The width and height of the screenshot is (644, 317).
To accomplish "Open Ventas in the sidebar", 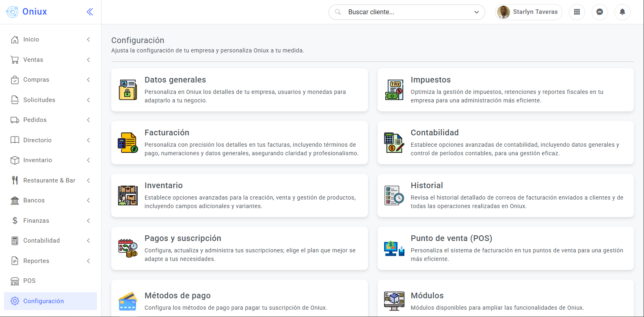I will [x=50, y=60].
